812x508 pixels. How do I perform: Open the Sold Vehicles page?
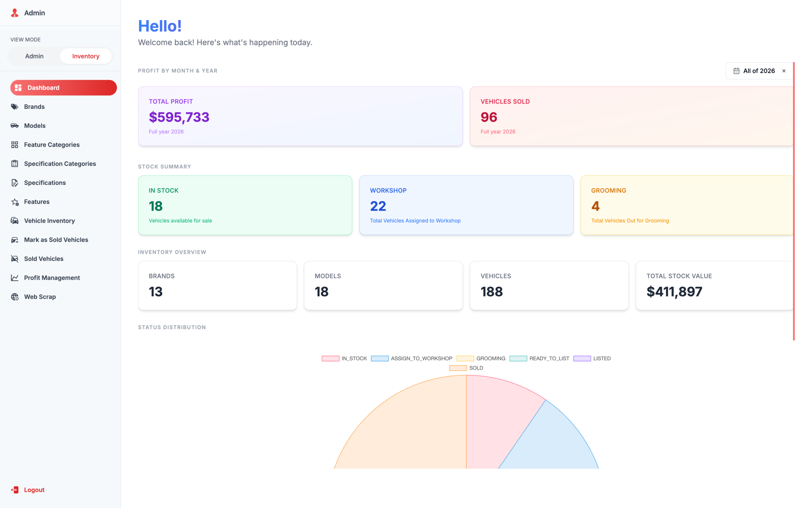63,259
